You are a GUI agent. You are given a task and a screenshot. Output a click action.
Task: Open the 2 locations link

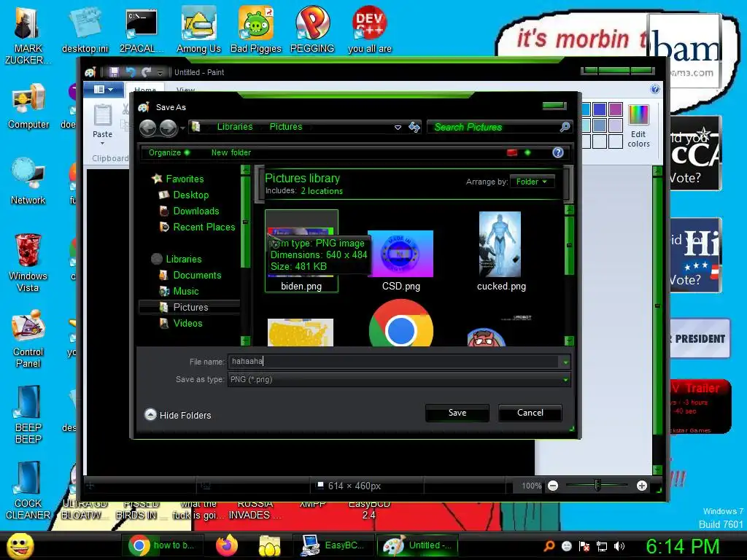[x=322, y=191]
